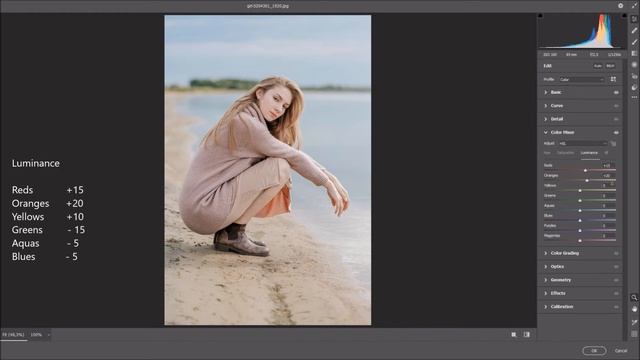This screenshot has height=360, width=640.
Task: Activate the Targeted Adjustment tool beside Adjust
Action: pos(613,143)
